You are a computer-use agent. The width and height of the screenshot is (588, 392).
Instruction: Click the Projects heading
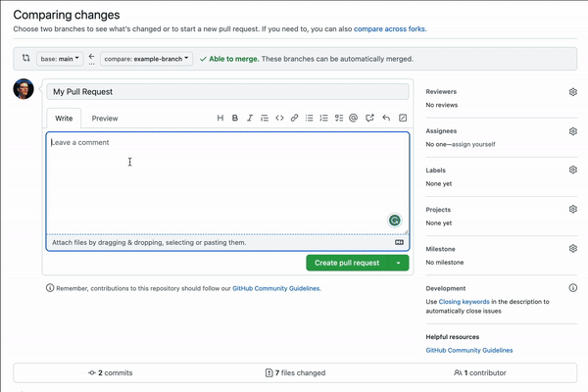click(438, 210)
